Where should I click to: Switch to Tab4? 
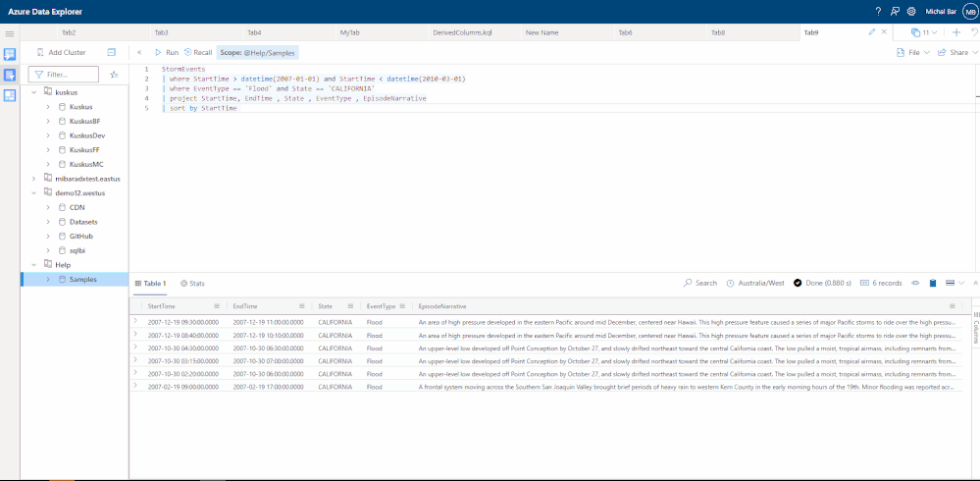point(254,32)
